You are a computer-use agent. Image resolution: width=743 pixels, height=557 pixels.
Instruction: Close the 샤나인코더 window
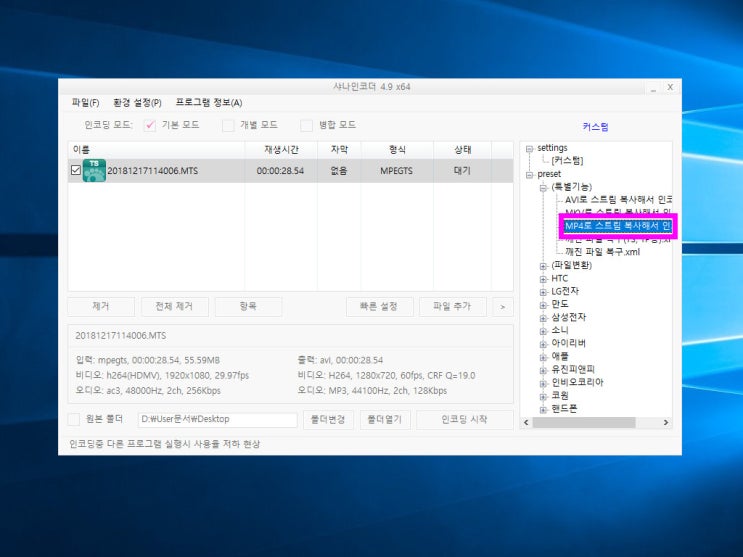[x=670, y=87]
